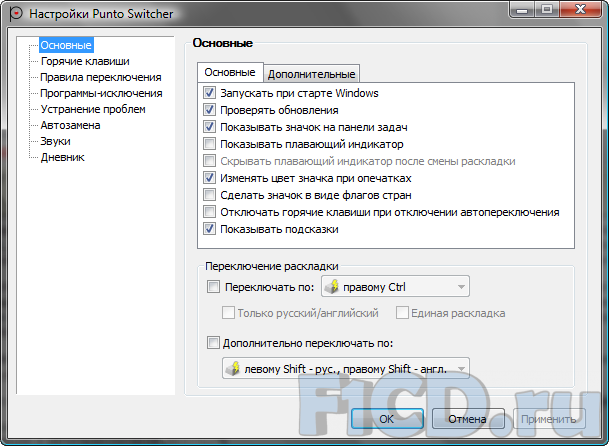Viewport: 609px width, 446px height.
Task: Tick 'Единая раскладка' checkbox
Action: coord(402,313)
